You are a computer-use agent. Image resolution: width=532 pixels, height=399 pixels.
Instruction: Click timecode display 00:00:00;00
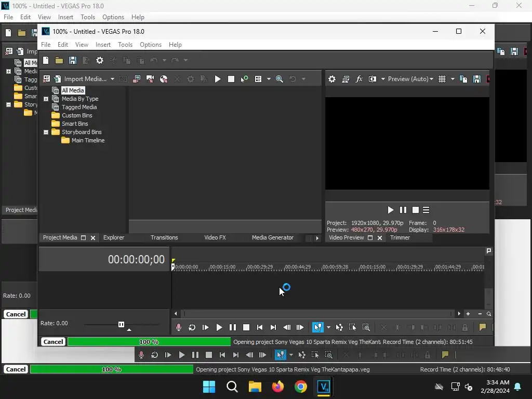[x=137, y=260]
